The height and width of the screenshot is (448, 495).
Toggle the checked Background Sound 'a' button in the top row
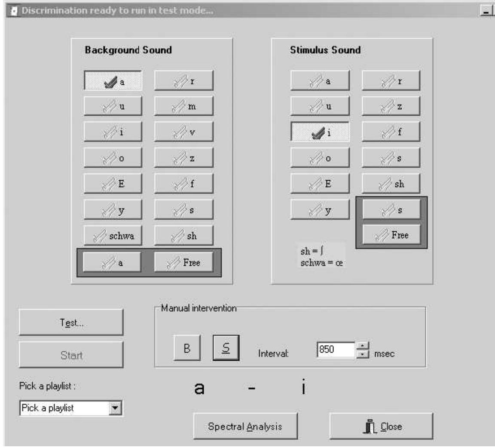click(113, 80)
